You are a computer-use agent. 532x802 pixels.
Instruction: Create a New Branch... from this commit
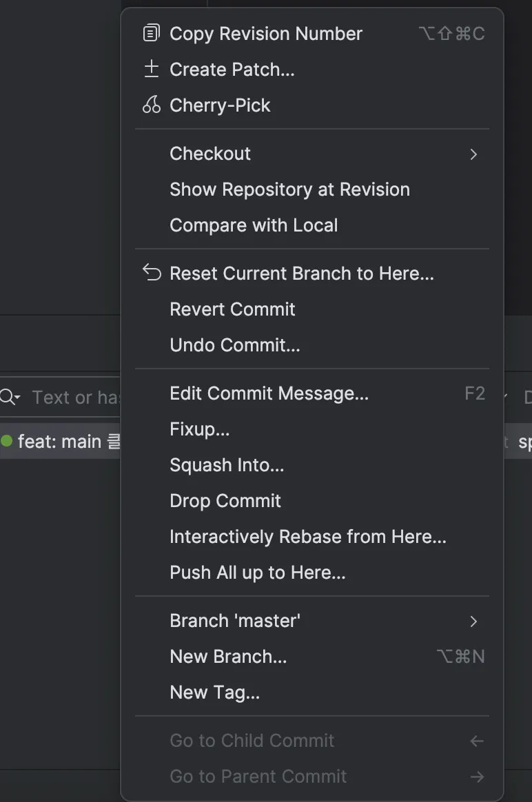(x=228, y=657)
